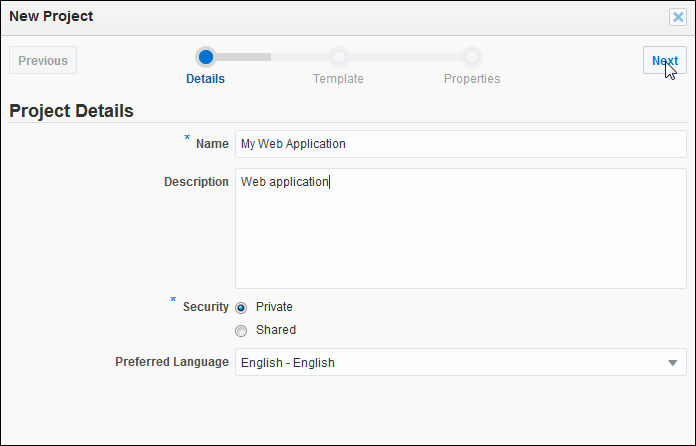Click the Security field label
Viewport: 696px width, 446px height.
[206, 307]
